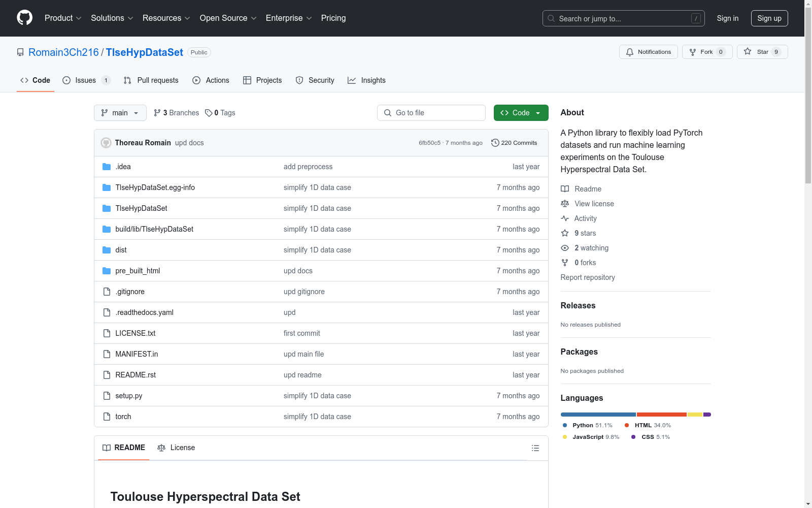This screenshot has height=508, width=812.
Task: Click the fork icon beside 0 forks
Action: point(565,263)
